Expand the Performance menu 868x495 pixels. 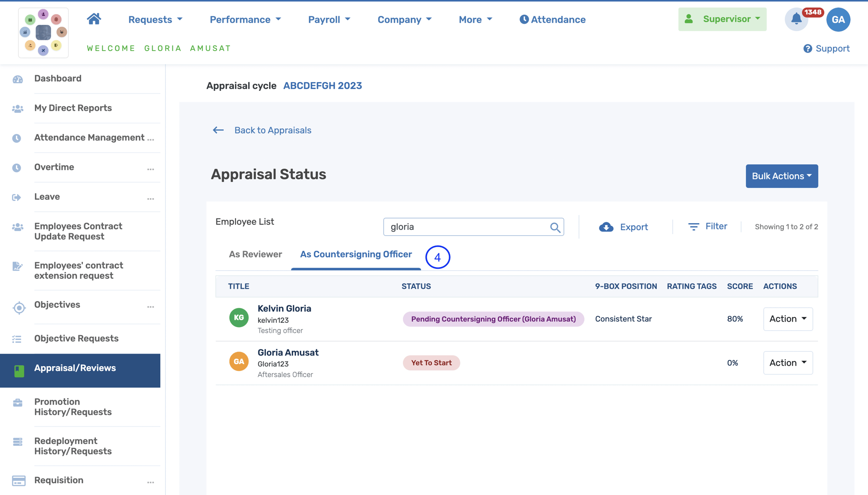(x=246, y=19)
